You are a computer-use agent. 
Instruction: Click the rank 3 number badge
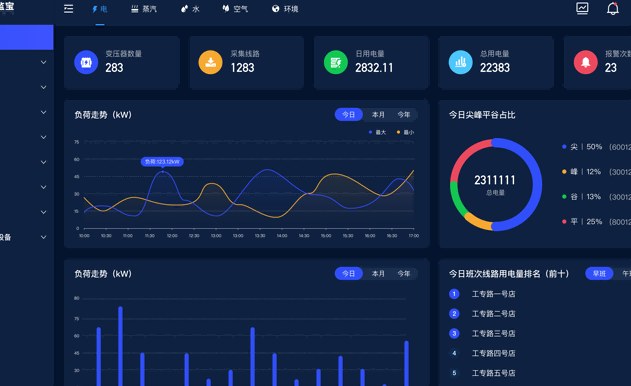tap(454, 334)
